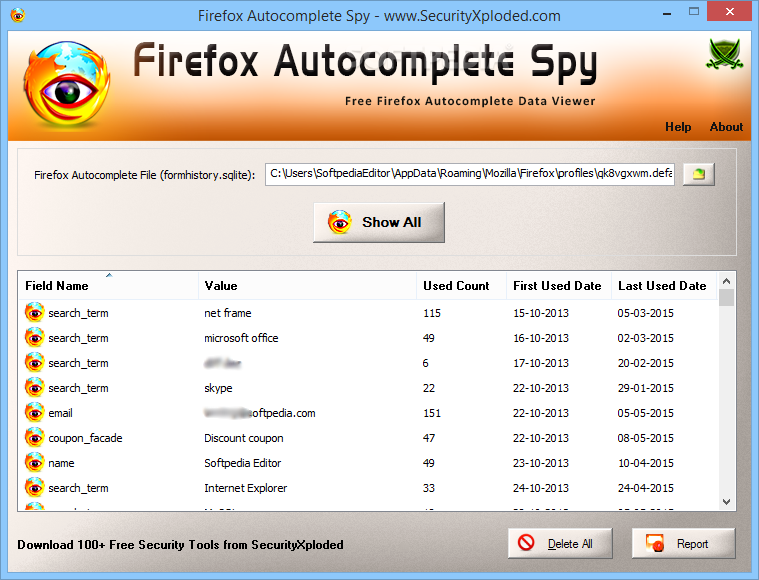
Task: Click the 'email' field name
Action: coord(61,413)
